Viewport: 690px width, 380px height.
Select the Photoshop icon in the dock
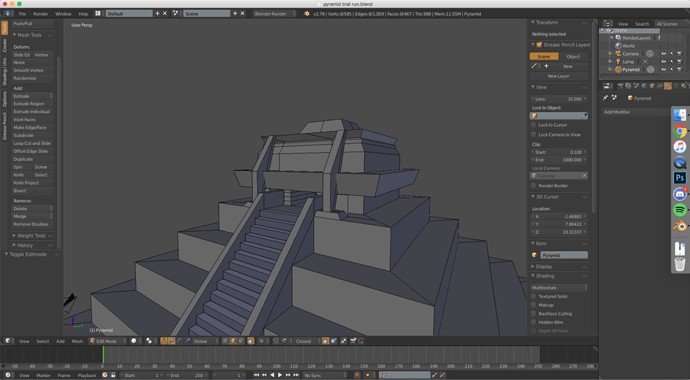(680, 178)
